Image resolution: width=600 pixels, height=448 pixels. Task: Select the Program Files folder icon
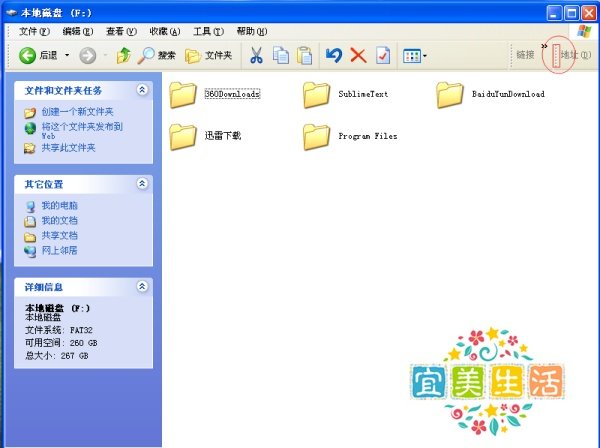[316, 137]
